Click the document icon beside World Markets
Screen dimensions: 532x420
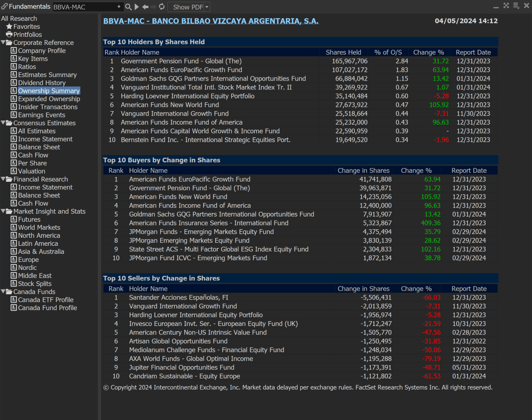coord(14,228)
